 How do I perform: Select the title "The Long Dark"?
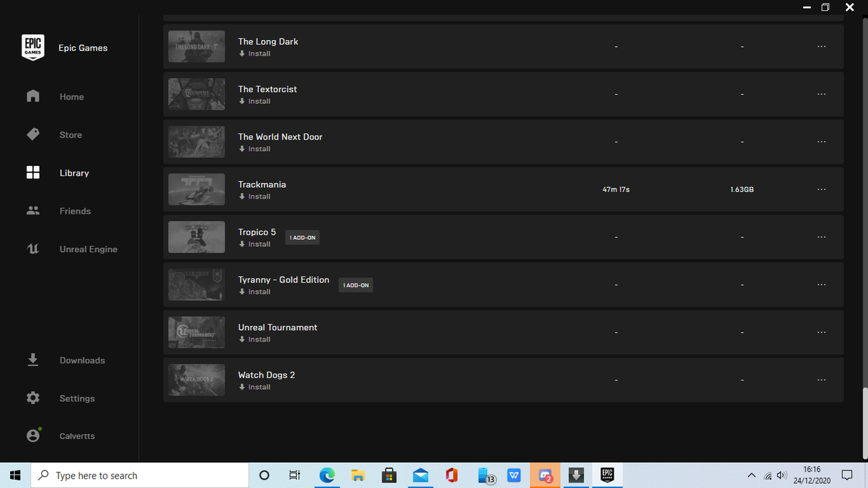point(268,41)
